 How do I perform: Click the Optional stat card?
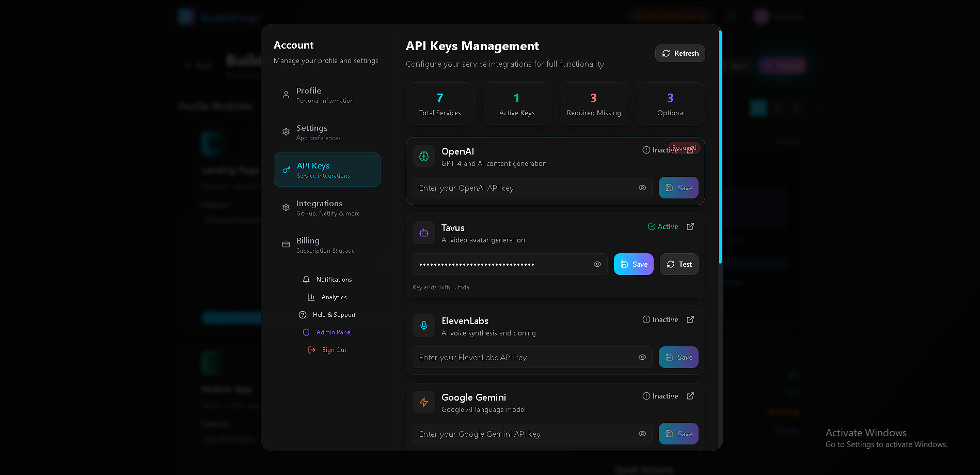pos(671,103)
